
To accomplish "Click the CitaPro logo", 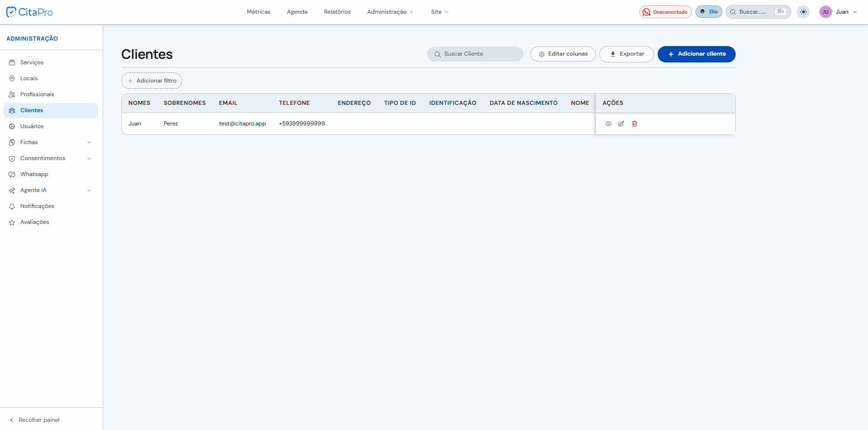I will tap(30, 12).
